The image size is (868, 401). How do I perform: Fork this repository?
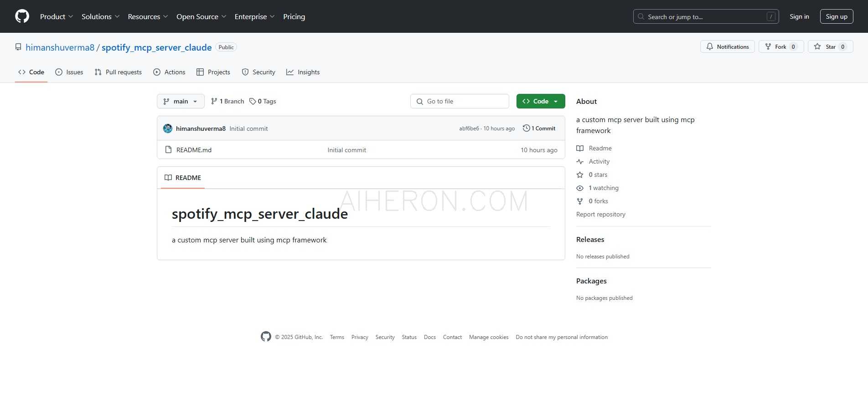[781, 46]
